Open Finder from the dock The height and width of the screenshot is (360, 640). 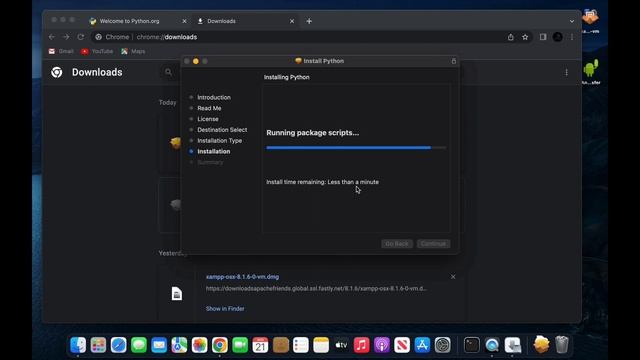(78, 345)
